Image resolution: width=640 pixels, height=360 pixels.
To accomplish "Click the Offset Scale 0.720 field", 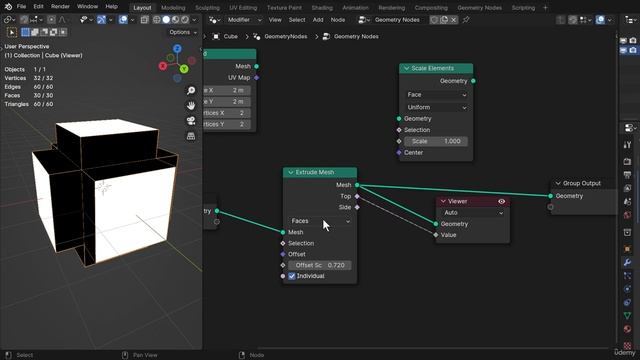I will [320, 265].
